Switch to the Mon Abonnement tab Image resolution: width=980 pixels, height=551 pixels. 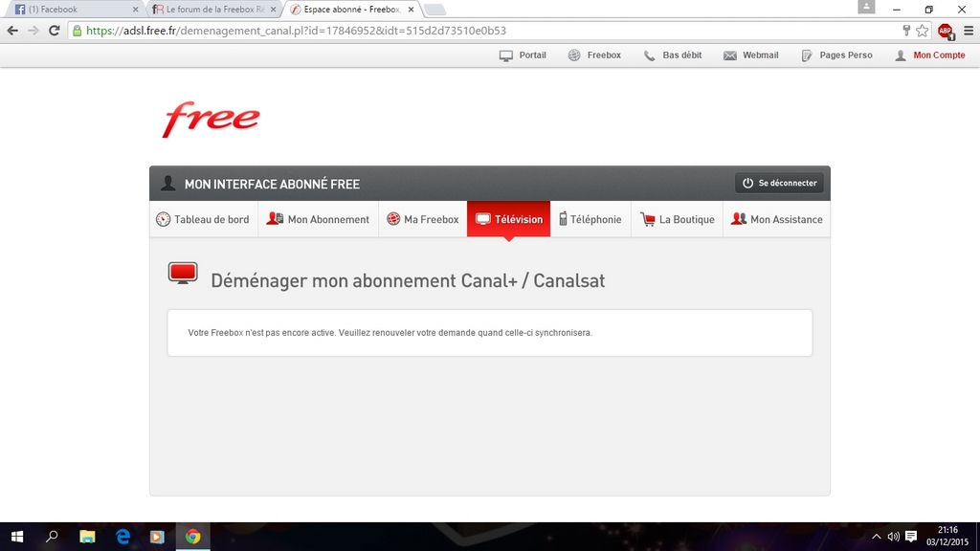click(x=318, y=219)
